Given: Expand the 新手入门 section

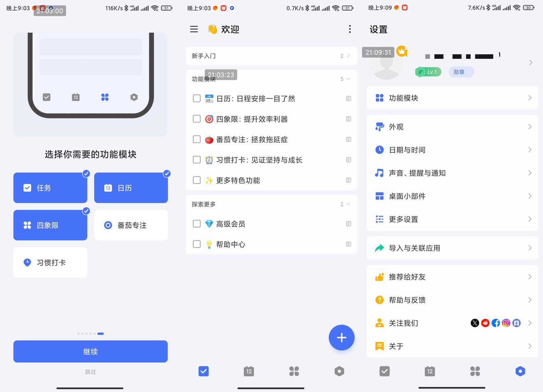Looking at the screenshot, I should coord(348,56).
